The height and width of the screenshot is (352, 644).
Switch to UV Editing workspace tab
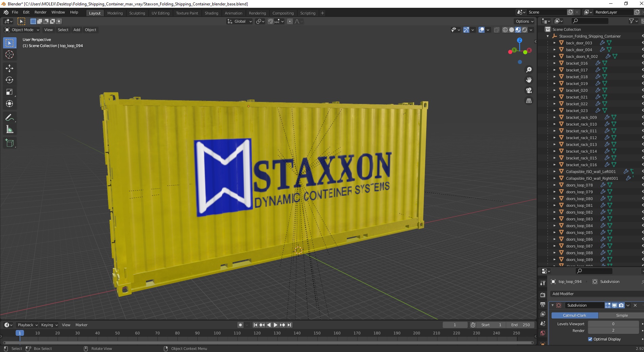[160, 13]
